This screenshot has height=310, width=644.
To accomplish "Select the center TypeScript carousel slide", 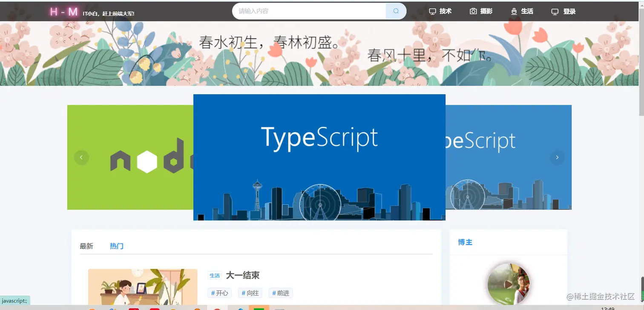I will pyautogui.click(x=319, y=157).
